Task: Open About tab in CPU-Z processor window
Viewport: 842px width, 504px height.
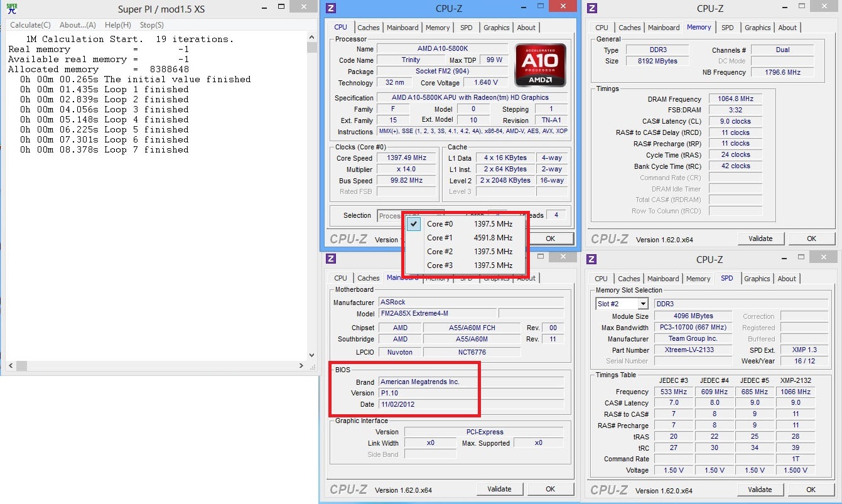Action: pos(526,28)
